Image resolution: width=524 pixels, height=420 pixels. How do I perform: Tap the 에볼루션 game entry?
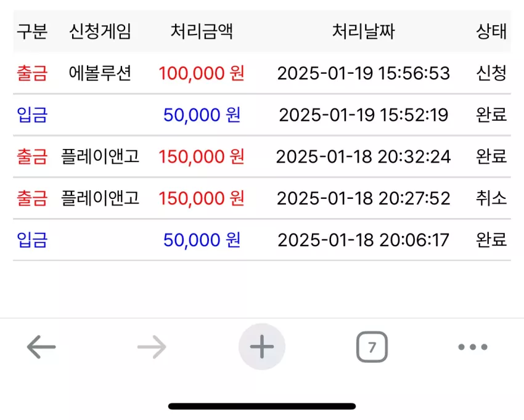(x=100, y=73)
